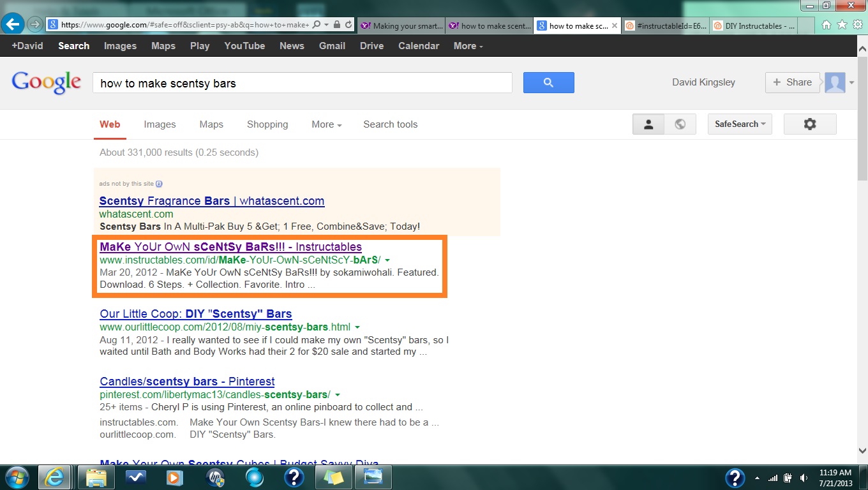The height and width of the screenshot is (490, 868).
Task: Open the small new tab button
Action: click(x=807, y=26)
